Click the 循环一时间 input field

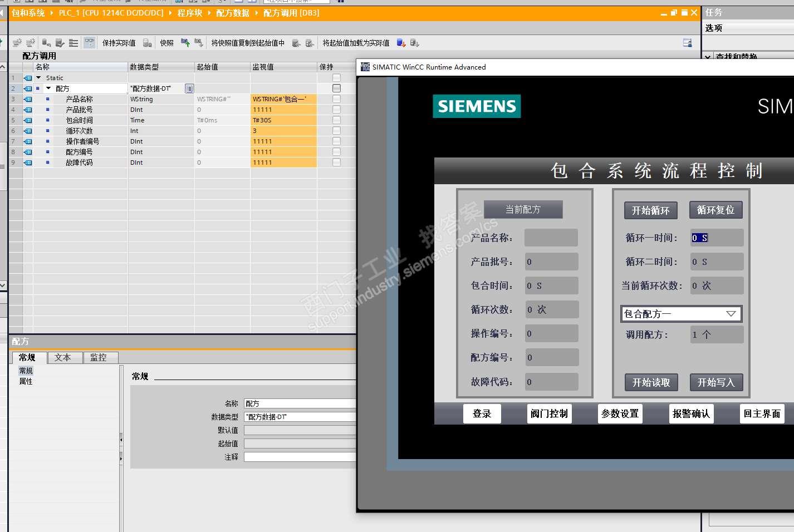[717, 238]
